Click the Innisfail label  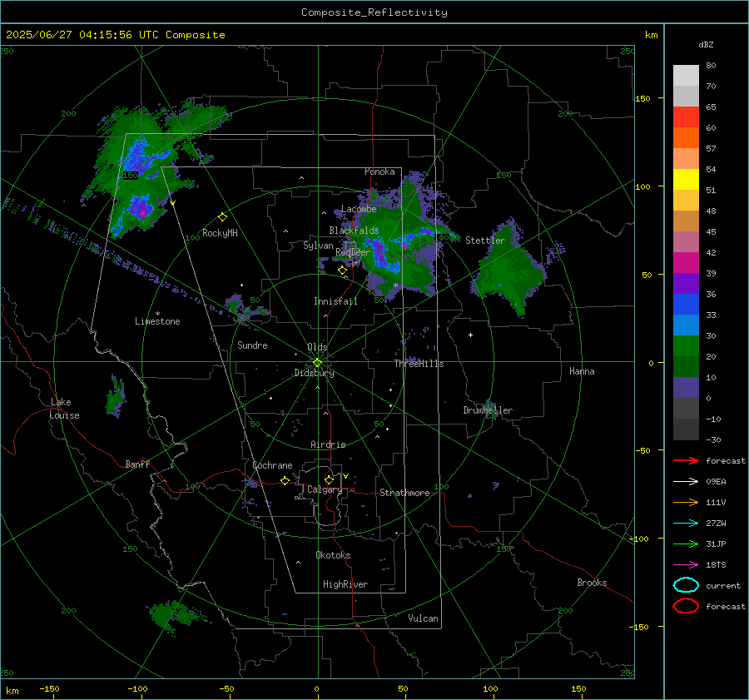click(335, 301)
